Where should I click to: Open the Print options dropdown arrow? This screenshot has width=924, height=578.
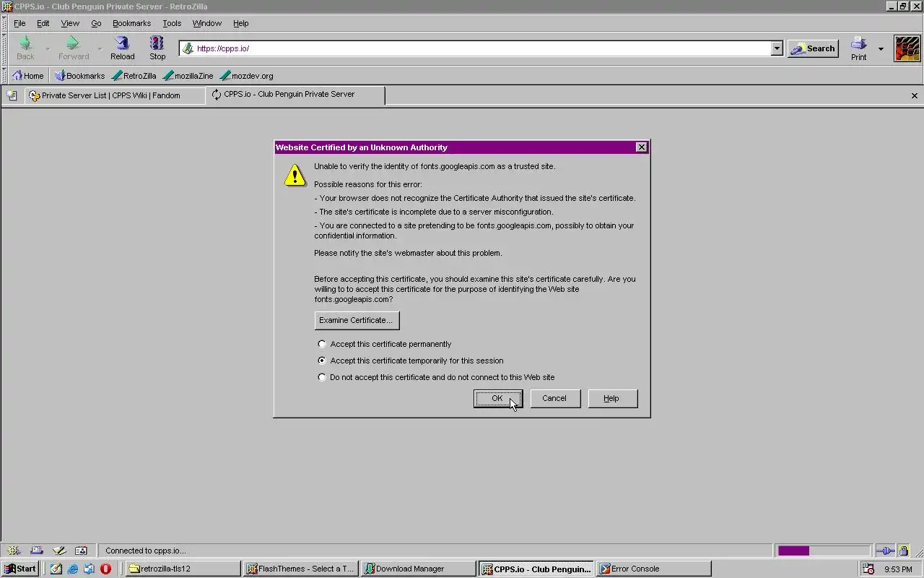click(x=881, y=48)
